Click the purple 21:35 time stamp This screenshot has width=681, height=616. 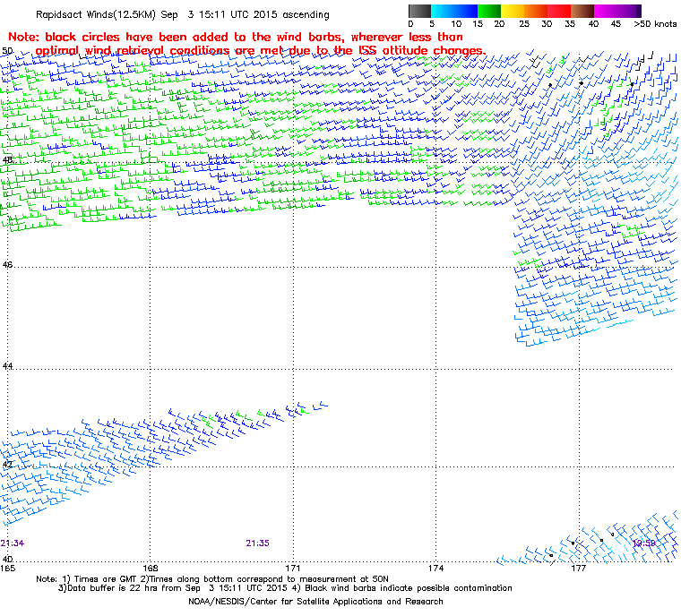[257, 543]
